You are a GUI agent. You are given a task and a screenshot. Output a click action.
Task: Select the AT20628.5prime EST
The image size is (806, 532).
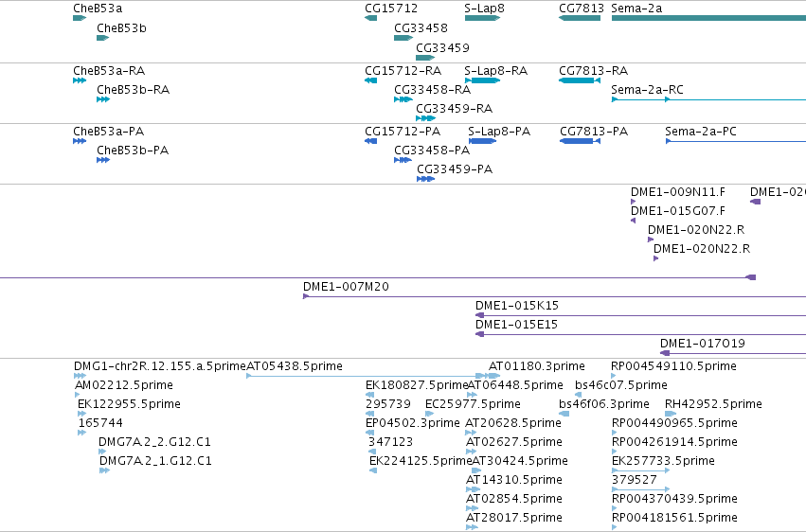tap(471, 433)
